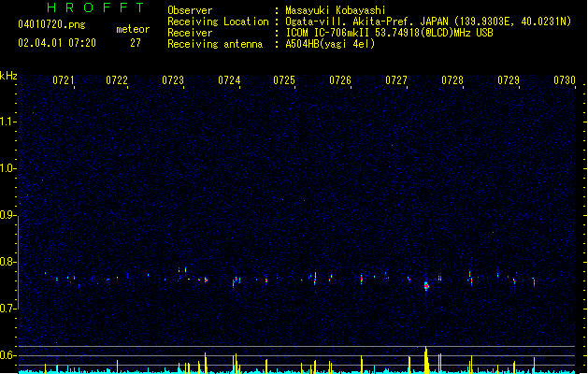Click the 0.8 frequency axis label

point(7,262)
